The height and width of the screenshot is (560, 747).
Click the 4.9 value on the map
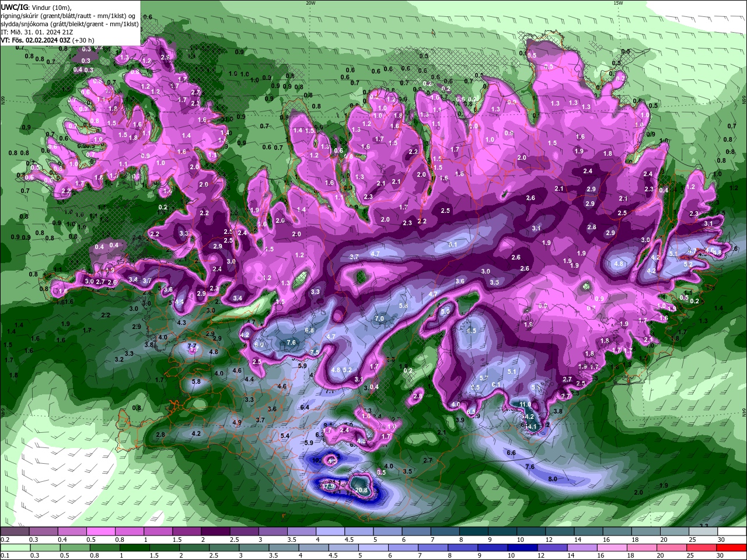pyautogui.click(x=237, y=422)
